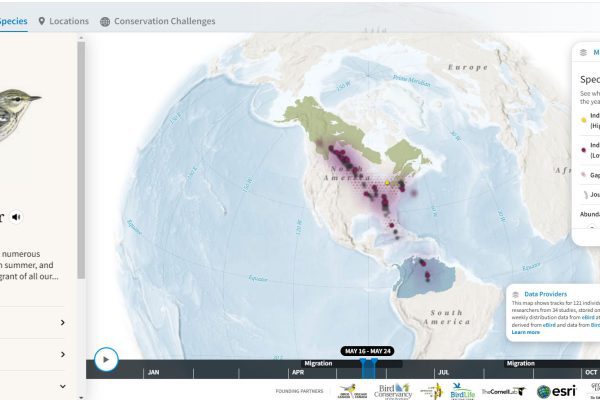Expand the first collapsed sidebar section
This screenshot has height=400, width=600.
[x=62, y=322]
